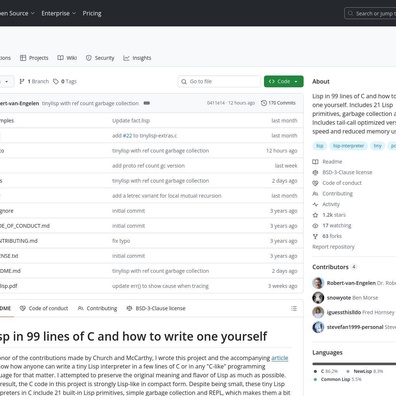Click the lisp topic tag

coord(320,146)
